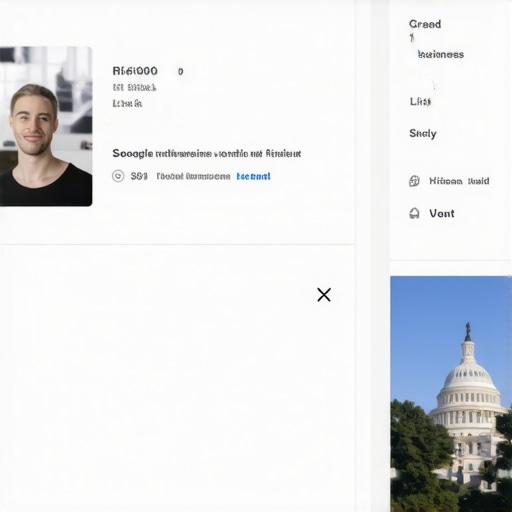The height and width of the screenshot is (512, 512).
Task: Select the Shely sidebar entry
Action: tap(423, 134)
